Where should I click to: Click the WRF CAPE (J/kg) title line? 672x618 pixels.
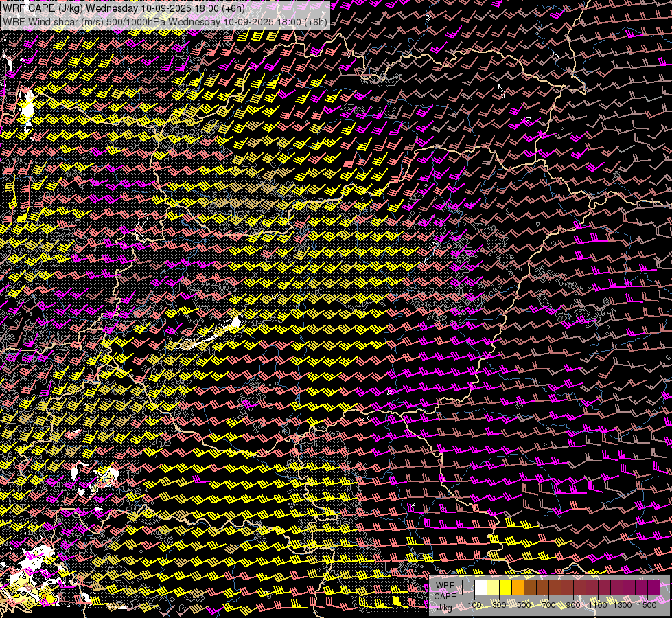pyautogui.click(x=124, y=8)
